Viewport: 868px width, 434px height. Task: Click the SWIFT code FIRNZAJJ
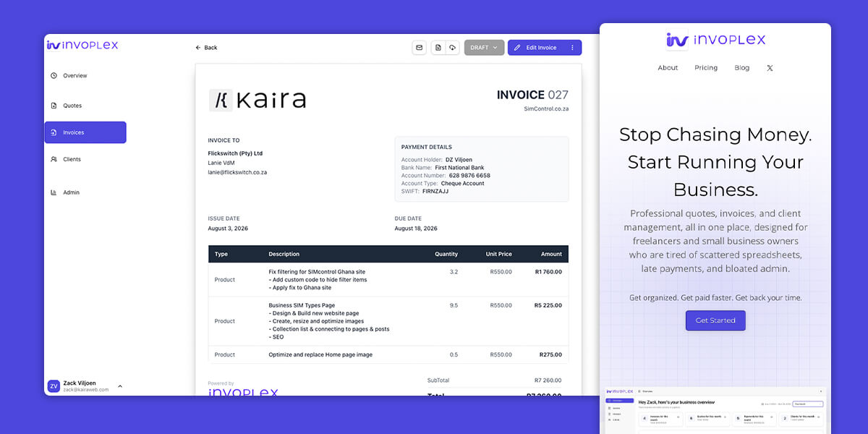pyautogui.click(x=434, y=192)
